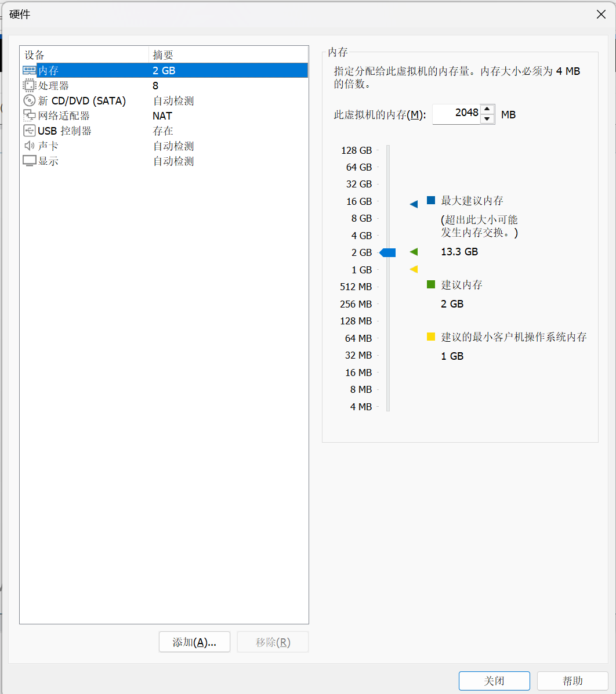Click the 帮助 help button
Screen dimensions: 616x694
[572, 681]
